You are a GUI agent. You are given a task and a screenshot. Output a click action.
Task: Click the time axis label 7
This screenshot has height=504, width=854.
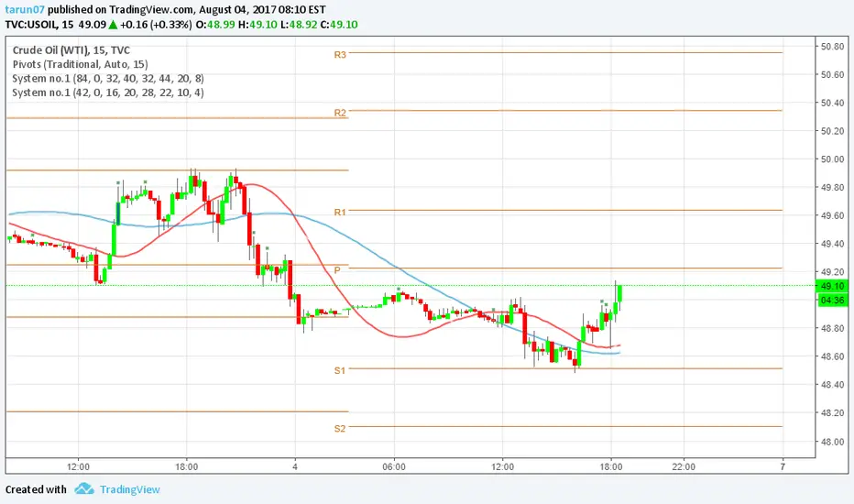pos(783,466)
